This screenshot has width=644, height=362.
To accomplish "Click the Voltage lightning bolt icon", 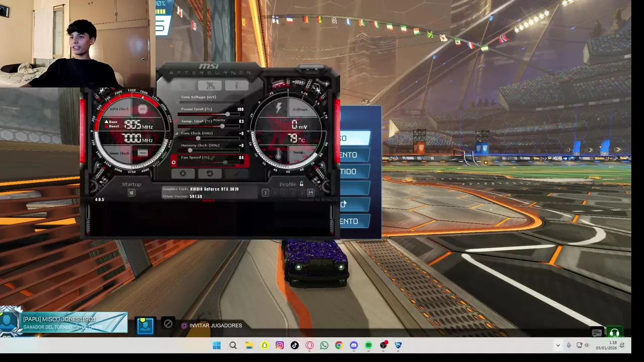I will pyautogui.click(x=279, y=108).
